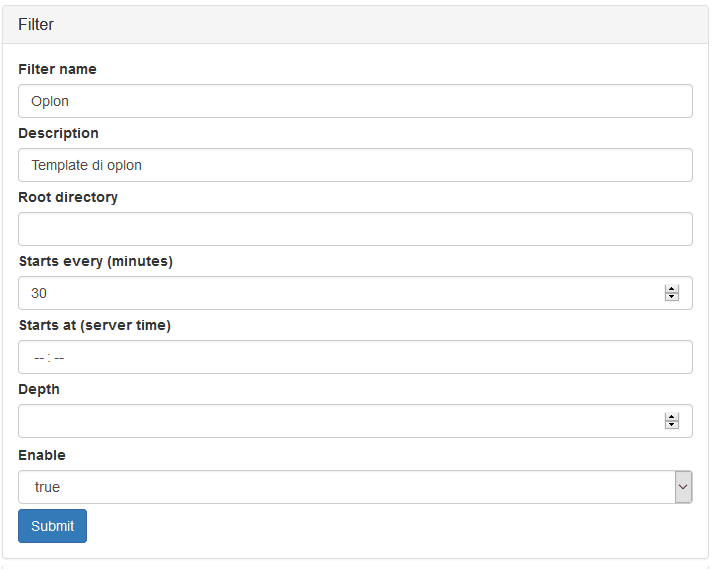
Task: Click the Depth label text
Action: (39, 389)
